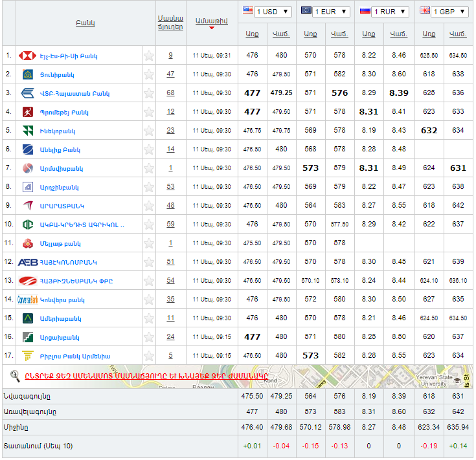Image resolution: width=476 pixels, height=460 pixels.
Task: Click the Byblos Bank Armenia logo
Action: click(27, 356)
